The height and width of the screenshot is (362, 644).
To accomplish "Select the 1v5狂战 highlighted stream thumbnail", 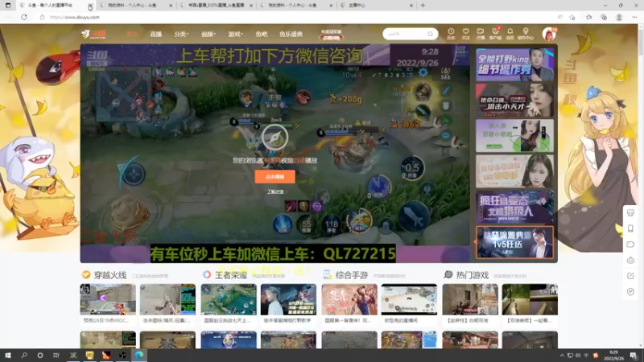I will coord(514,242).
